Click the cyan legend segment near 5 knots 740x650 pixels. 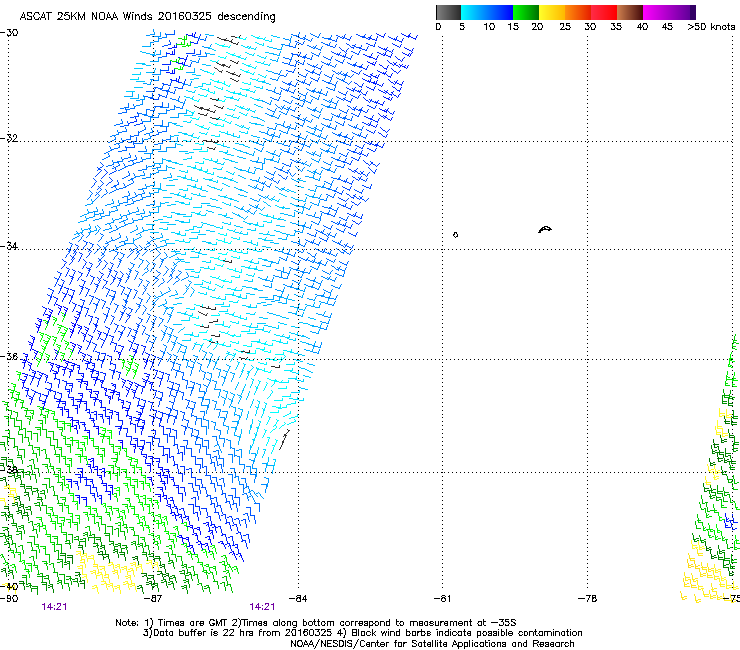click(474, 12)
